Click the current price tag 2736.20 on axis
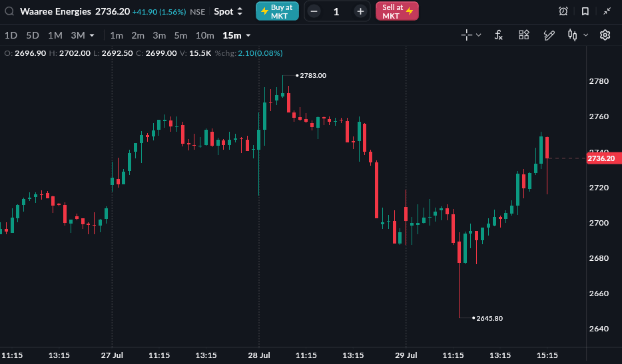 604,158
